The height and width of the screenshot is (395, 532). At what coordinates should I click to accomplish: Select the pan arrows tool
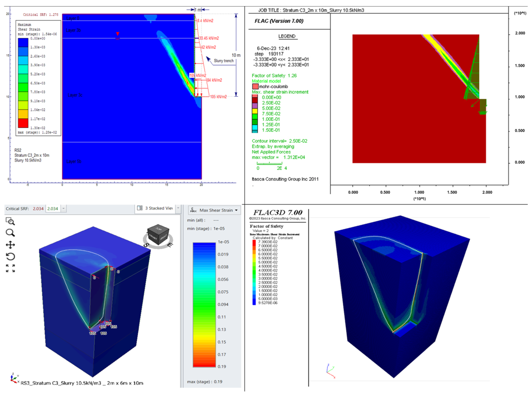(x=10, y=245)
